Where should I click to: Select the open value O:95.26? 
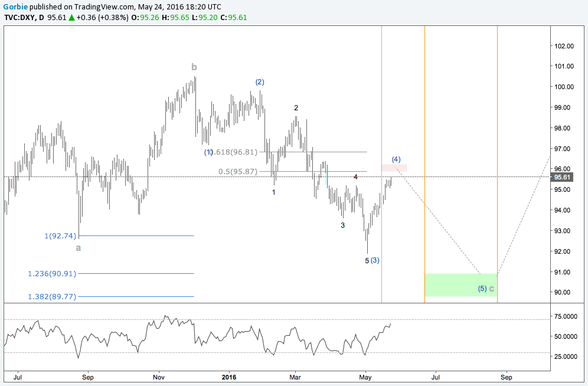point(145,18)
